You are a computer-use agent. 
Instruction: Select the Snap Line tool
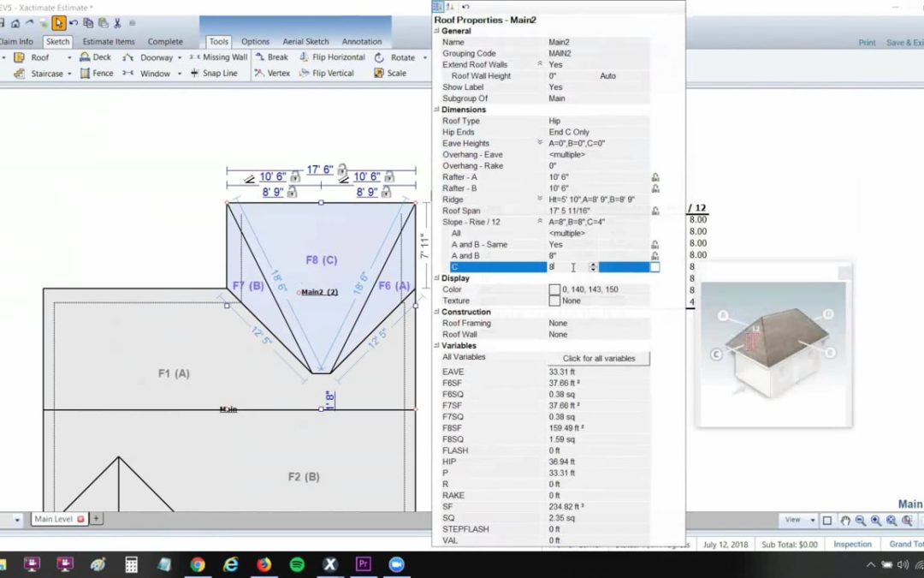tap(214, 73)
